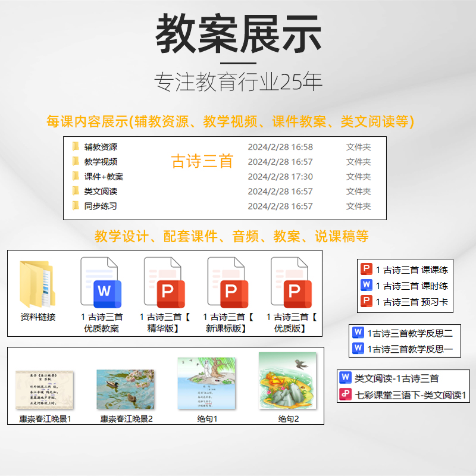Click the 1 古诗三首【新课标版】filename
Viewport: 476px width, 476px height.
(228, 322)
